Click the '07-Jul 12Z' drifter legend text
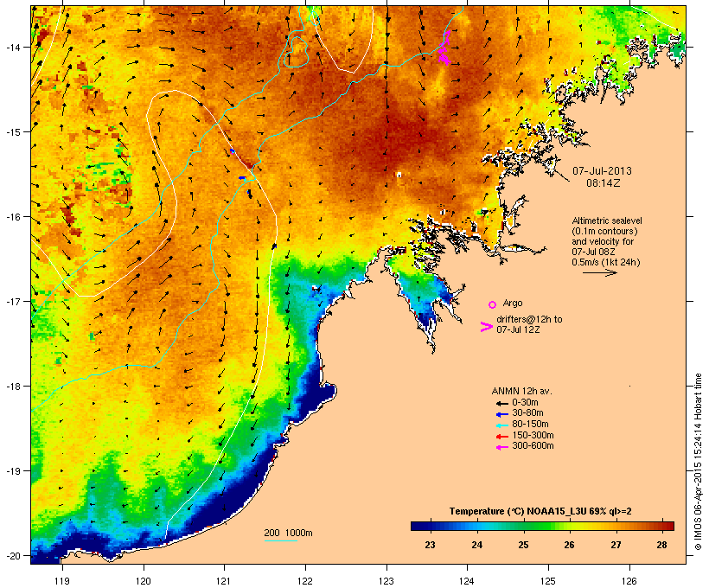 518,329
